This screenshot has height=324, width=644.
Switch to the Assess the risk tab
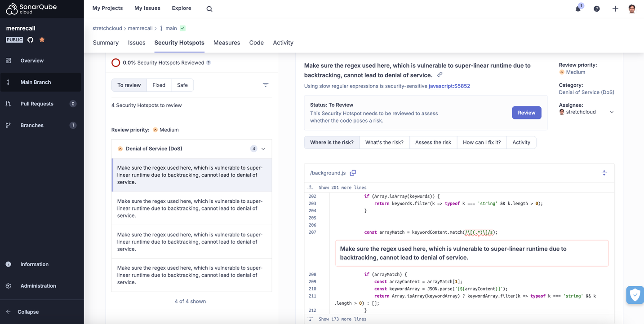[x=432, y=142]
